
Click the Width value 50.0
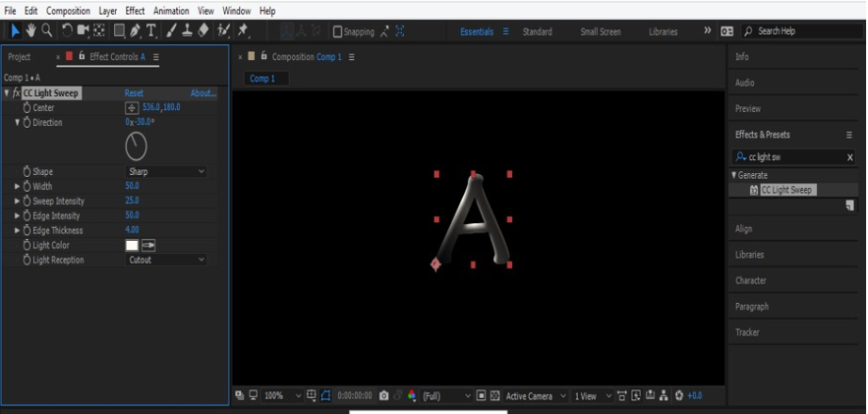(x=133, y=186)
